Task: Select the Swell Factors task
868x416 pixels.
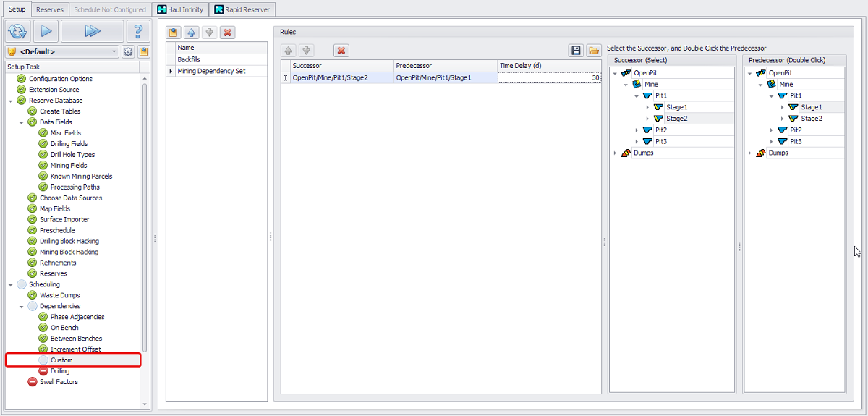Action: (59, 382)
